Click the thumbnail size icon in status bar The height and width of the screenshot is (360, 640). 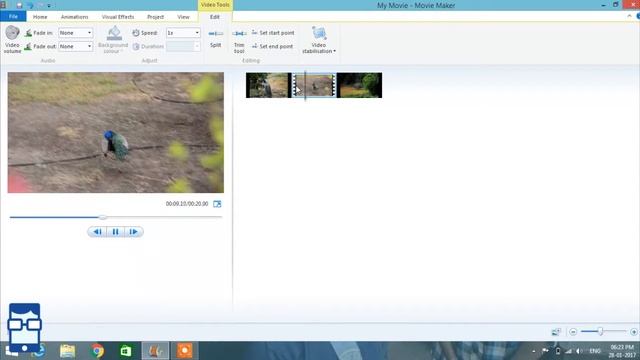556,332
